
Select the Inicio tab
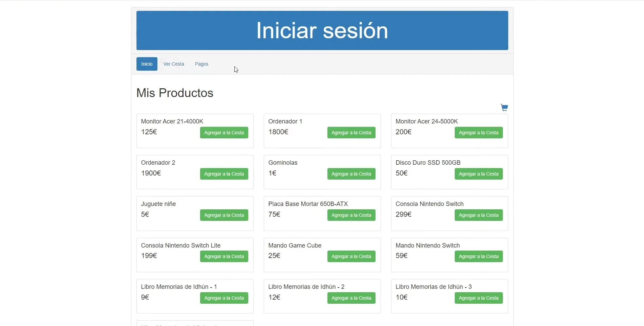pyautogui.click(x=147, y=64)
